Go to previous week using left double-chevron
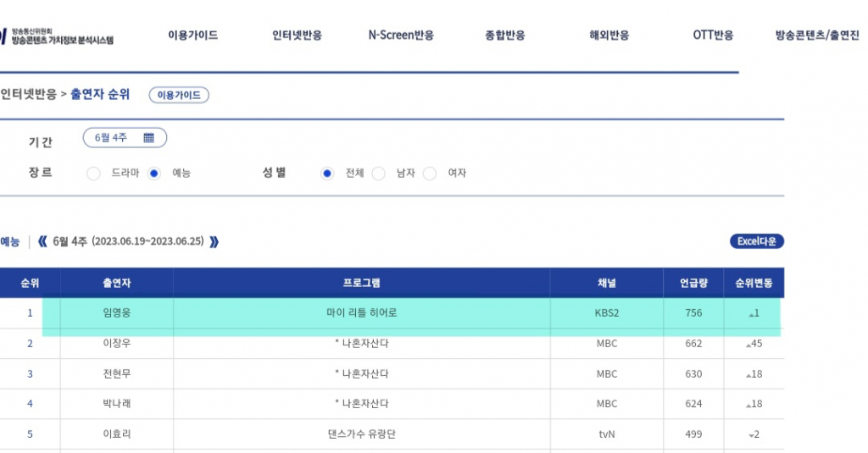Viewport: 868px width, 453px height. [x=42, y=242]
